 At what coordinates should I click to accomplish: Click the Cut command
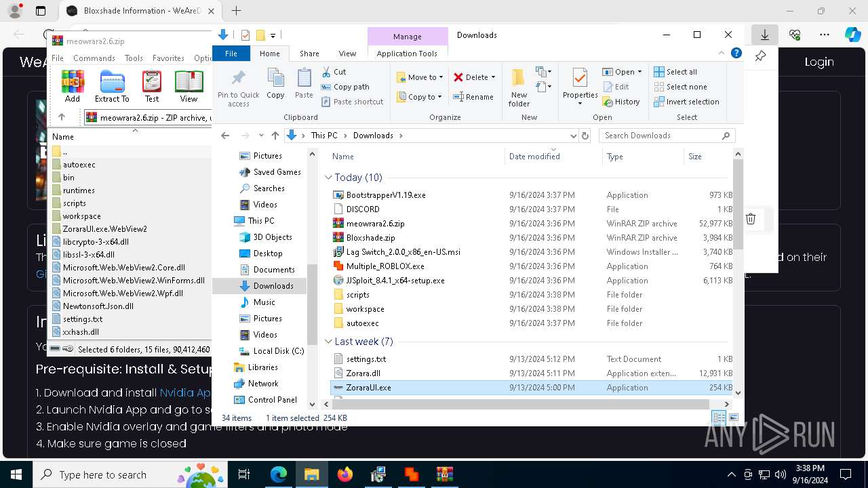point(334,71)
